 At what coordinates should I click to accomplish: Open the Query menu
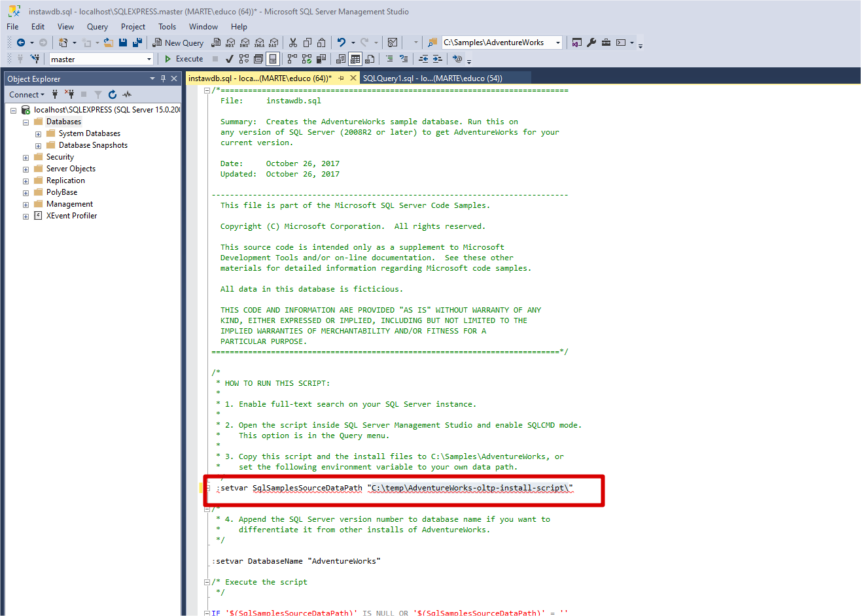[97, 27]
